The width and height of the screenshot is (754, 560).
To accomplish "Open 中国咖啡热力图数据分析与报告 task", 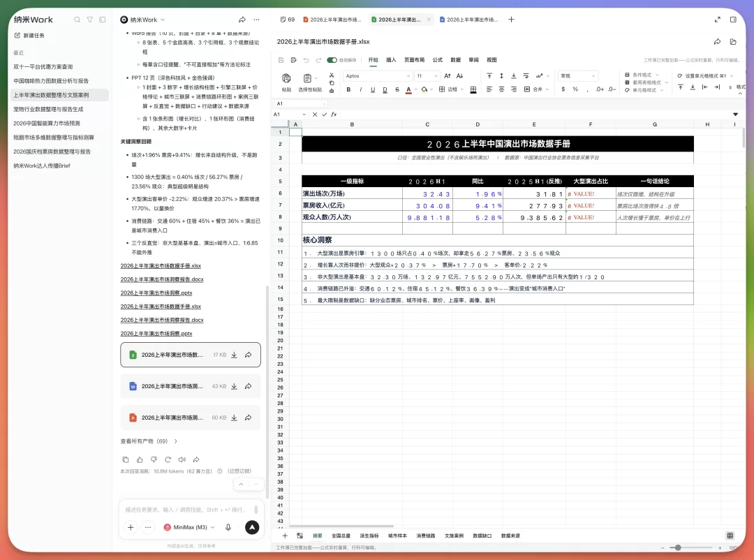I will (x=51, y=81).
